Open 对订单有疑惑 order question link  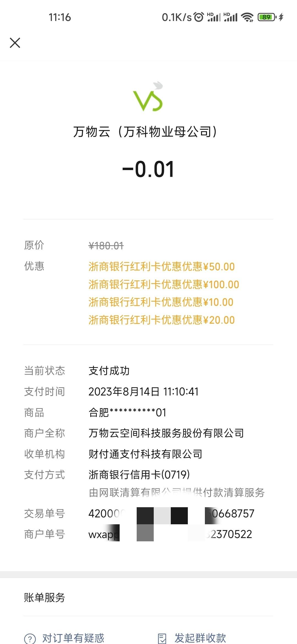(73, 638)
